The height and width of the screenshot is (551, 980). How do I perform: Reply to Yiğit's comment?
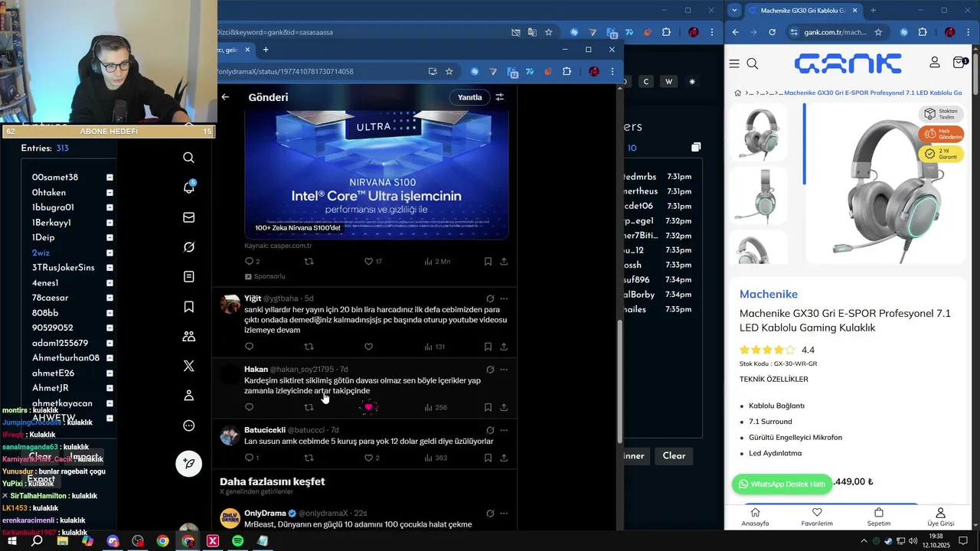(x=249, y=346)
